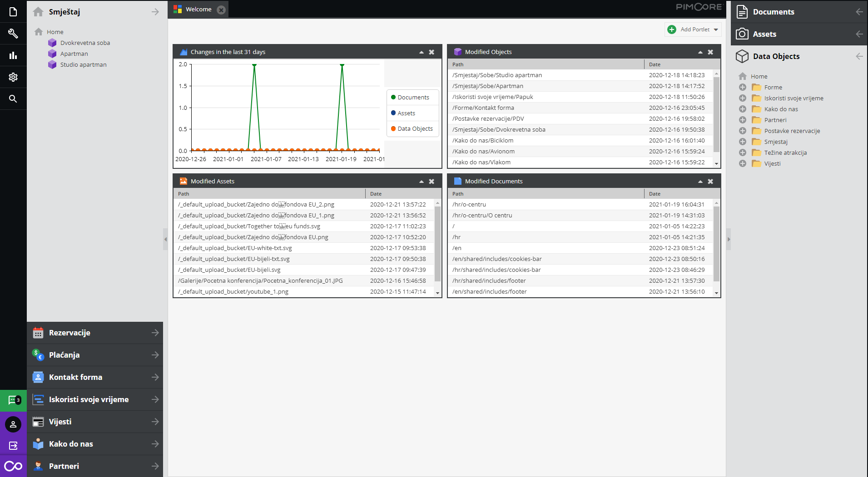Expand the Forme folder in tree
Viewport: 868px width, 477px height.
click(743, 87)
